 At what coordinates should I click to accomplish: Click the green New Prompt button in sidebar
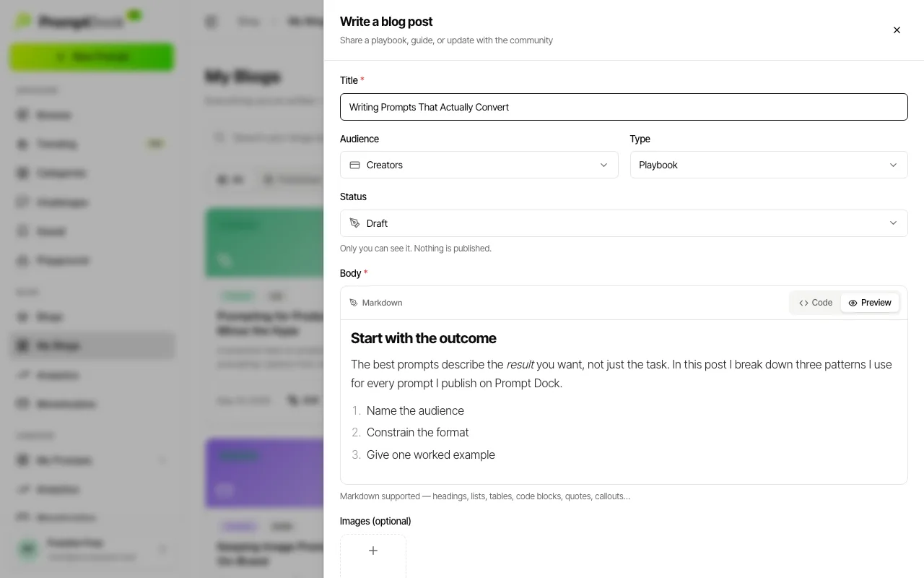pyautogui.click(x=92, y=57)
